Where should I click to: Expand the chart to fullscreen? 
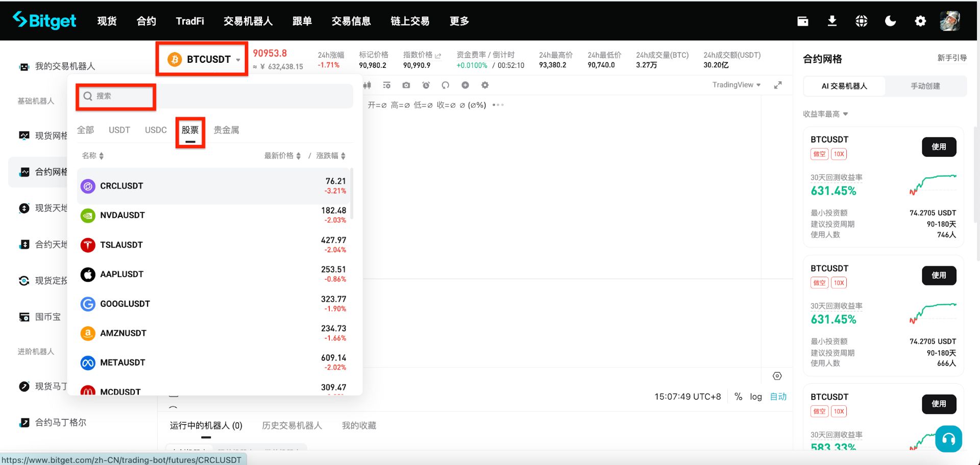777,85
